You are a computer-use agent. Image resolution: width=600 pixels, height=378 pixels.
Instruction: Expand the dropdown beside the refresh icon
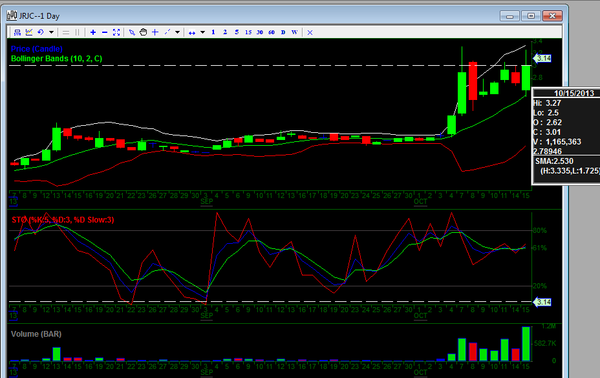pos(51,33)
